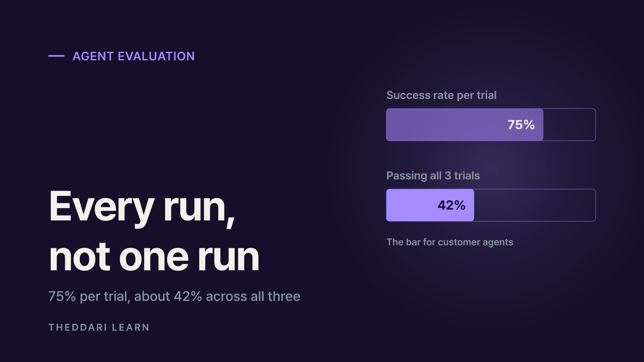Click the 'Success rate per trial' label
644x362 pixels.
(x=442, y=95)
